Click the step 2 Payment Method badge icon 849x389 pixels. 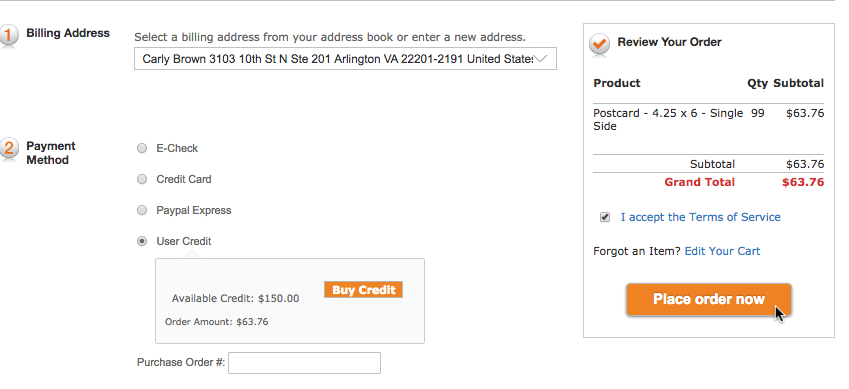(x=8, y=149)
